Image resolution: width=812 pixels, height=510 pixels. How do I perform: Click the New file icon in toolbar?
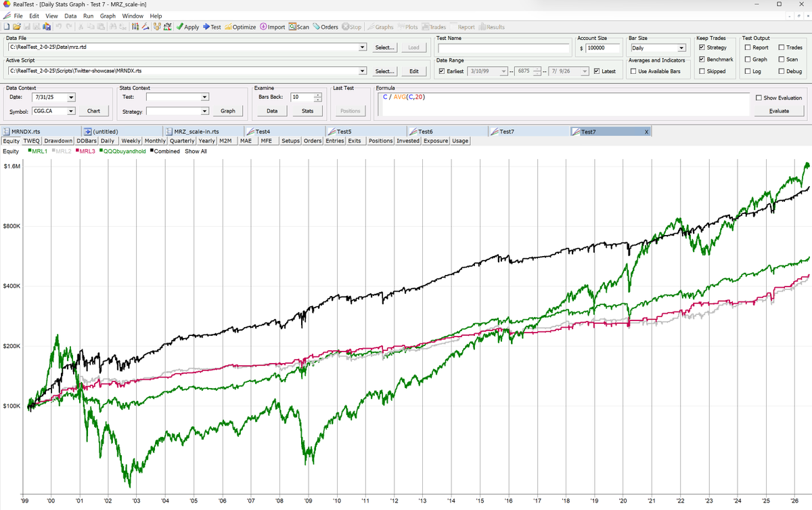7,27
